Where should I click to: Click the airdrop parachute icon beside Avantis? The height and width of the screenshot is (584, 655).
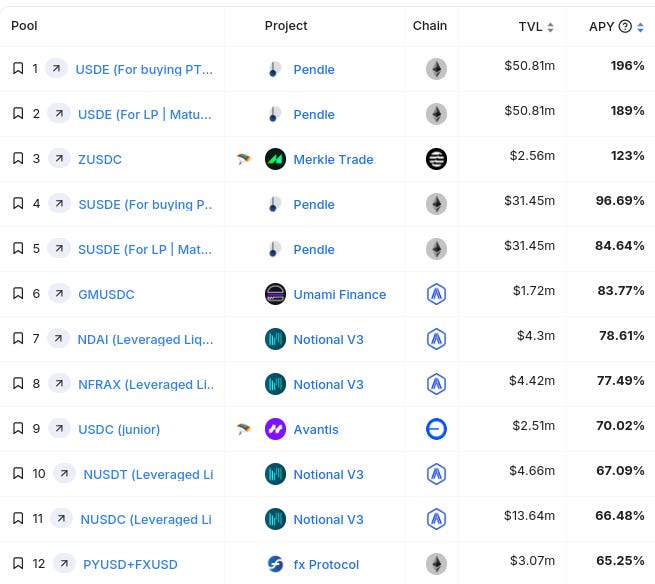pyautogui.click(x=244, y=429)
